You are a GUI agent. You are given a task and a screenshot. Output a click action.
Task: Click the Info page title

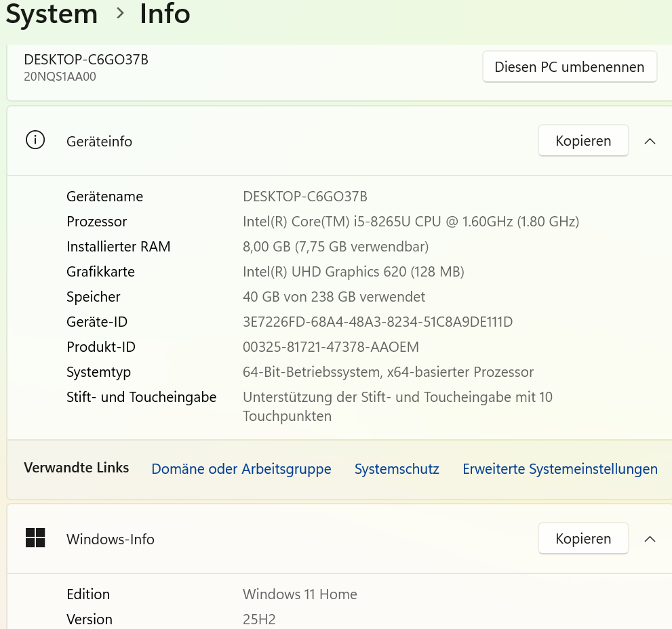click(165, 14)
